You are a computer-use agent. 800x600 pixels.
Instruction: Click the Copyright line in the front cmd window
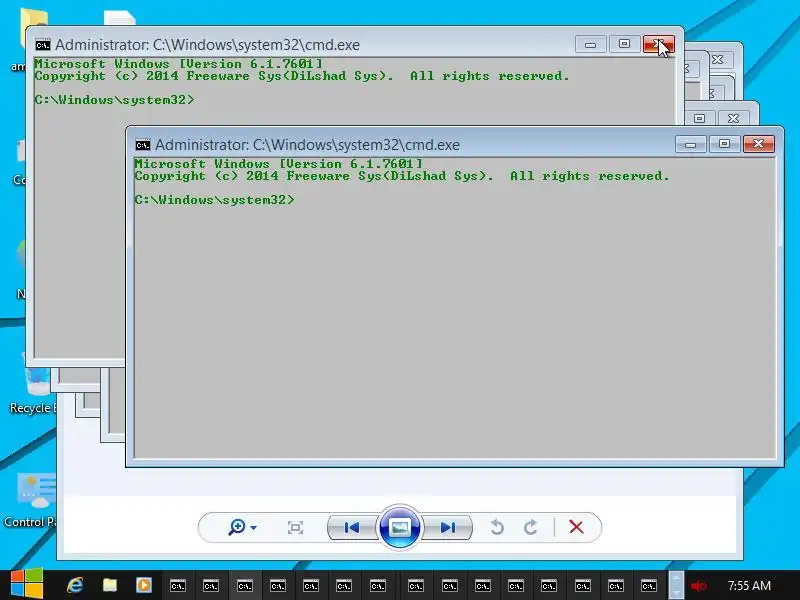click(402, 176)
